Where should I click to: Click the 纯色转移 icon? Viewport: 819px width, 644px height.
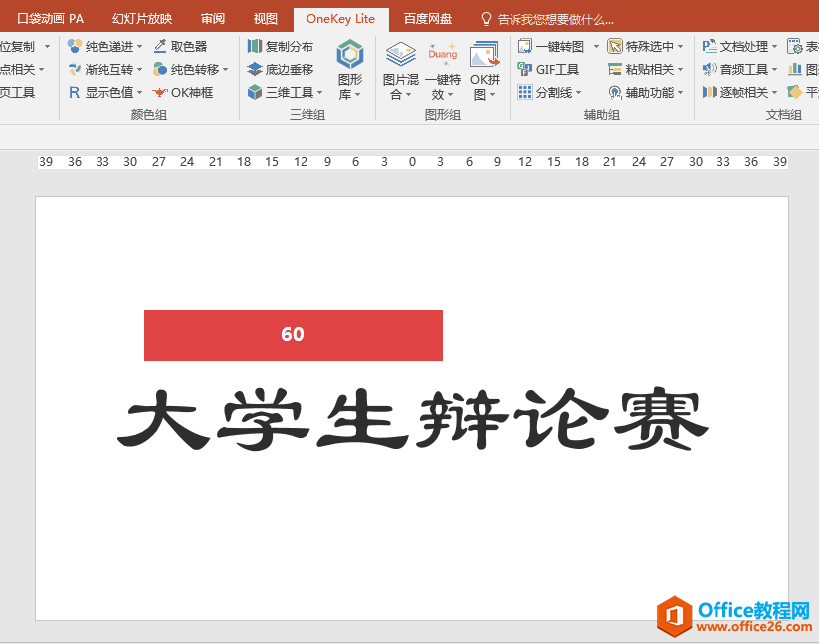(x=160, y=69)
